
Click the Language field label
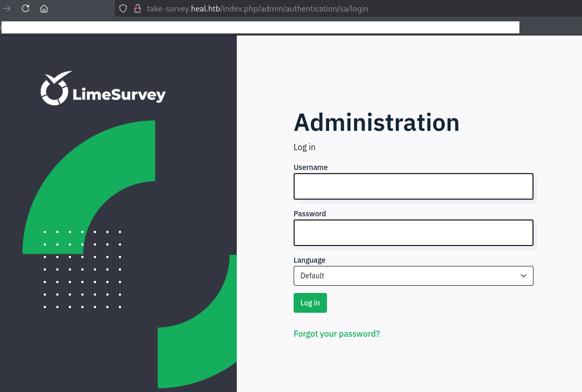(309, 260)
